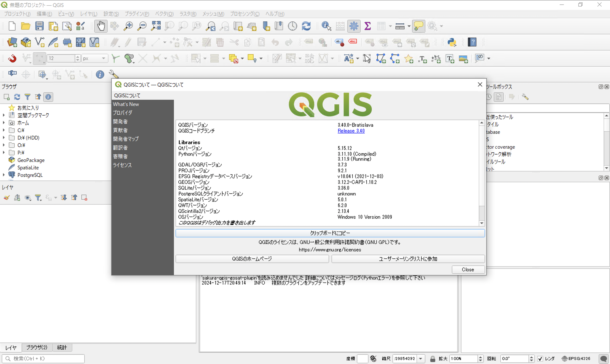Open the Statistical Summary sigma icon
The height and width of the screenshot is (364, 610).
pyautogui.click(x=367, y=26)
